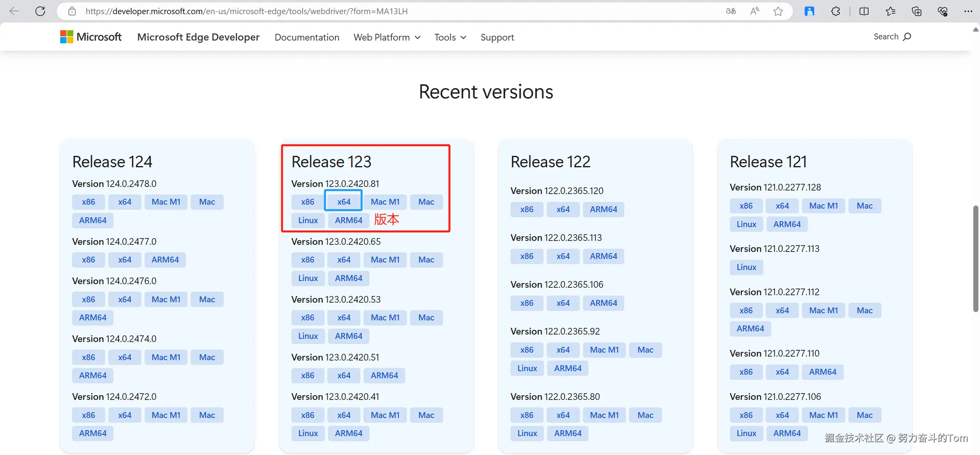Image resolution: width=980 pixels, height=455 pixels.
Task: Download Linux driver for version 122.0.2365.92
Action: coord(527,368)
